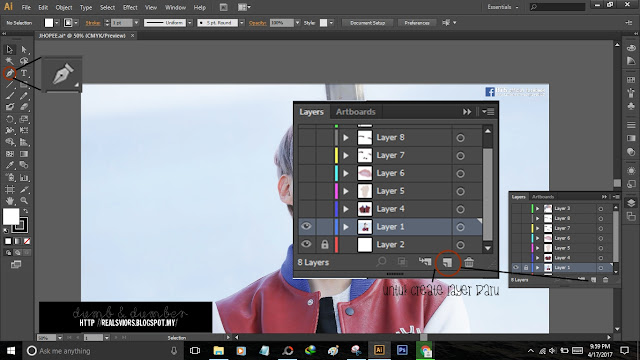
Task: Expand Layer 8 in the enlarged Layers panel
Action: click(346, 138)
